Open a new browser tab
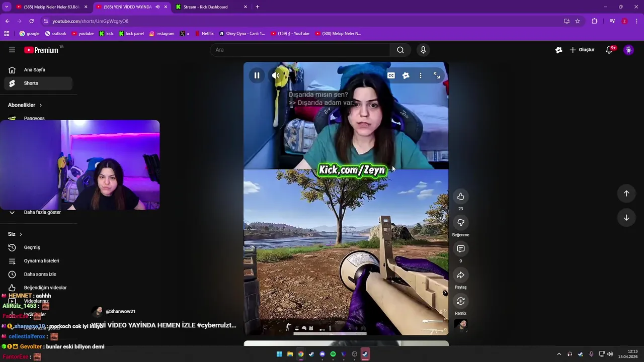Screen dimensions: 644x362 pyautogui.click(x=258, y=7)
